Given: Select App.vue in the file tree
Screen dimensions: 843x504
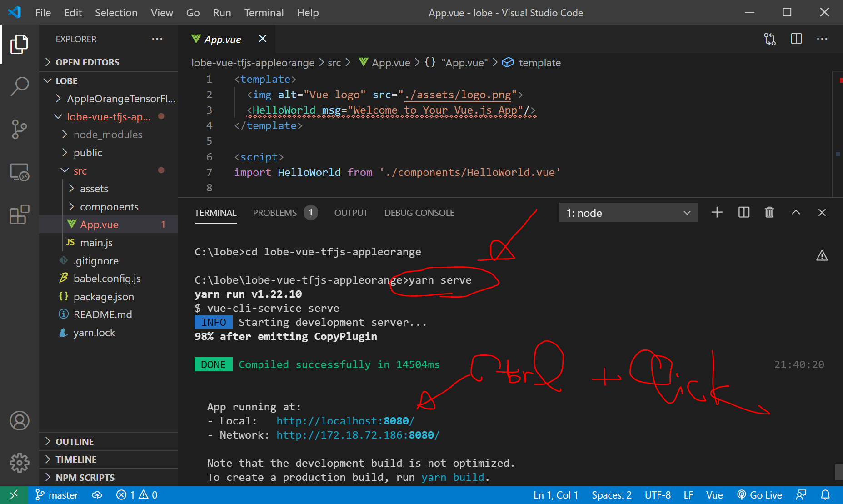Looking at the screenshot, I should 109,225.
